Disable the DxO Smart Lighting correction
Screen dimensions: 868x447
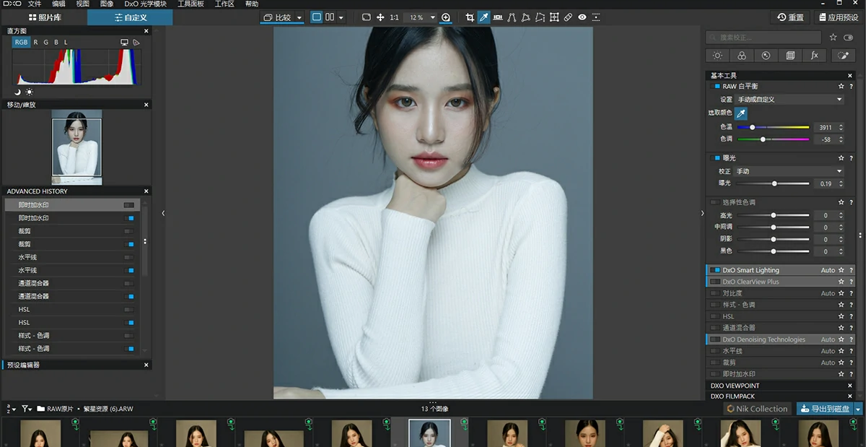point(715,270)
